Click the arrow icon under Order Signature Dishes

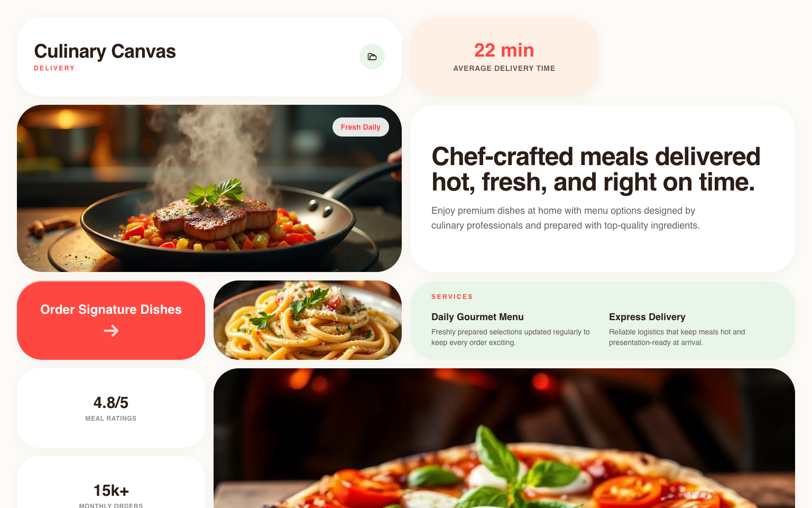coord(111,331)
